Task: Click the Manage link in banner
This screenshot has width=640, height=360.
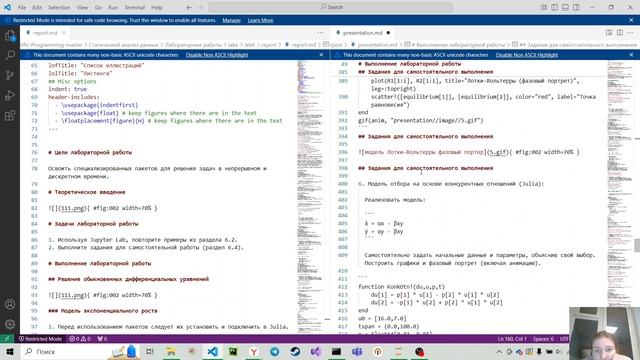Action: [231, 20]
